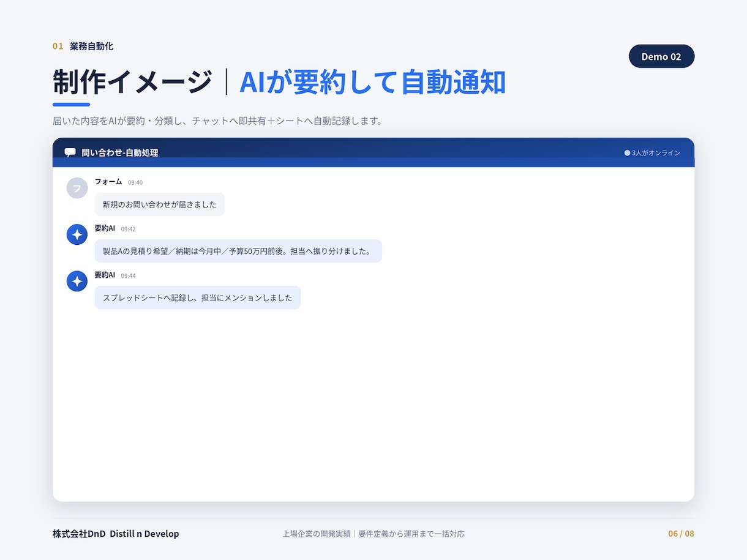Click the 株式会社DnD Distill n Develop footer

pyautogui.click(x=116, y=534)
